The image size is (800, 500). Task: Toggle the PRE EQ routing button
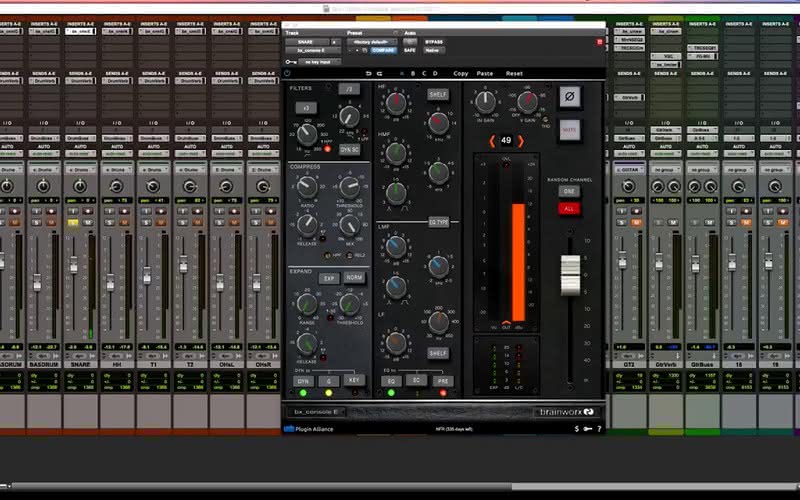point(442,381)
